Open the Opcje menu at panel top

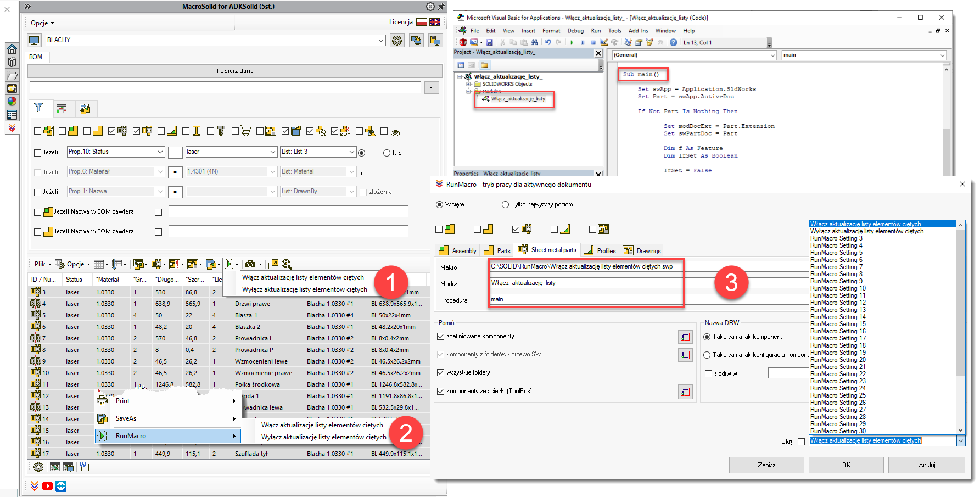click(42, 23)
